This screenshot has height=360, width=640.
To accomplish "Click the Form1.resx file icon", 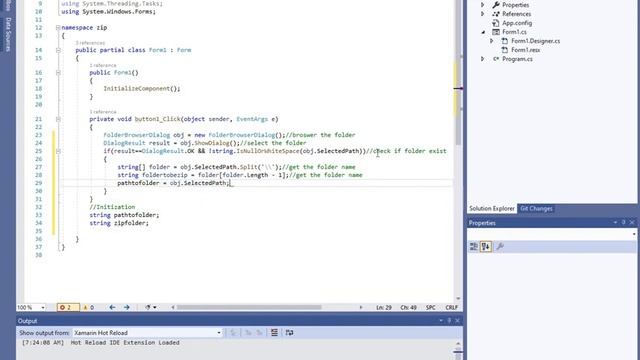I will [505, 50].
